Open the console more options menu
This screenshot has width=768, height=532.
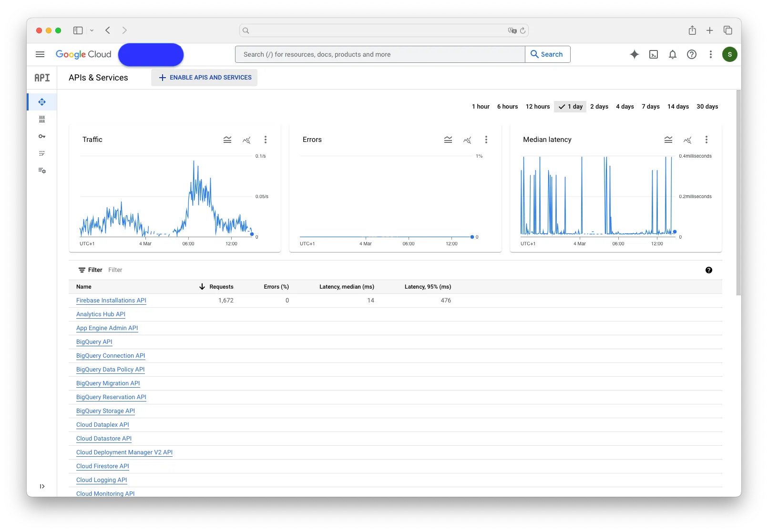(711, 54)
